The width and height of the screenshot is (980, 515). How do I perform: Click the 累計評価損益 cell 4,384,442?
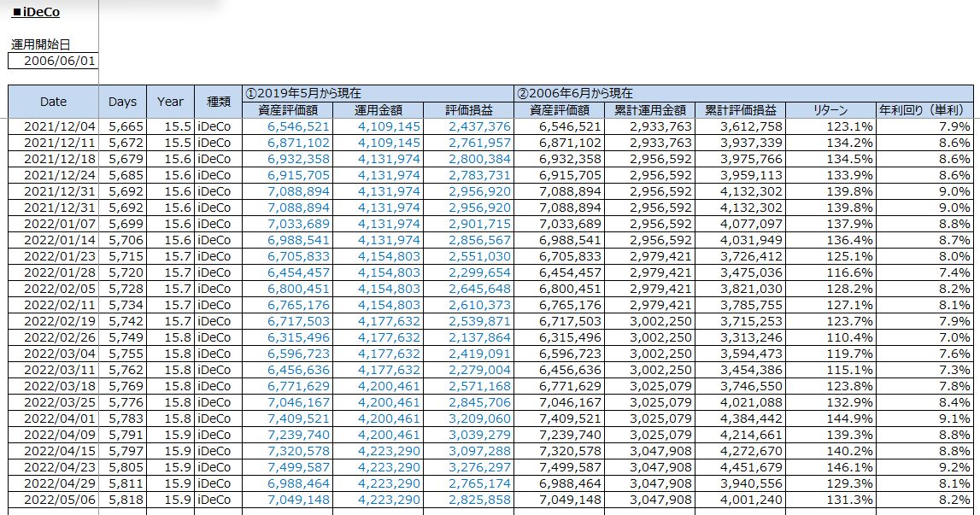coord(751,418)
